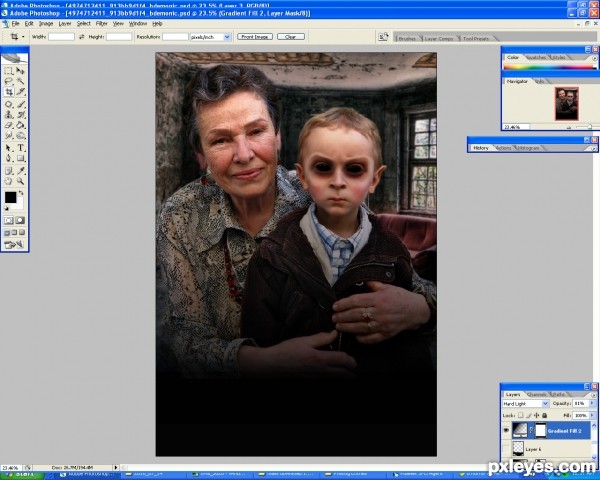
Task: Toggle lock image pixels
Action: pos(529,415)
